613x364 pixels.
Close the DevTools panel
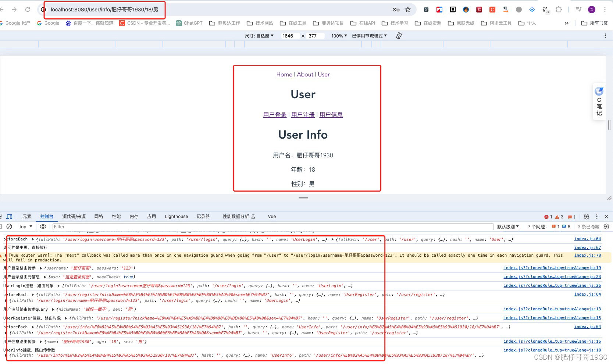click(x=606, y=217)
